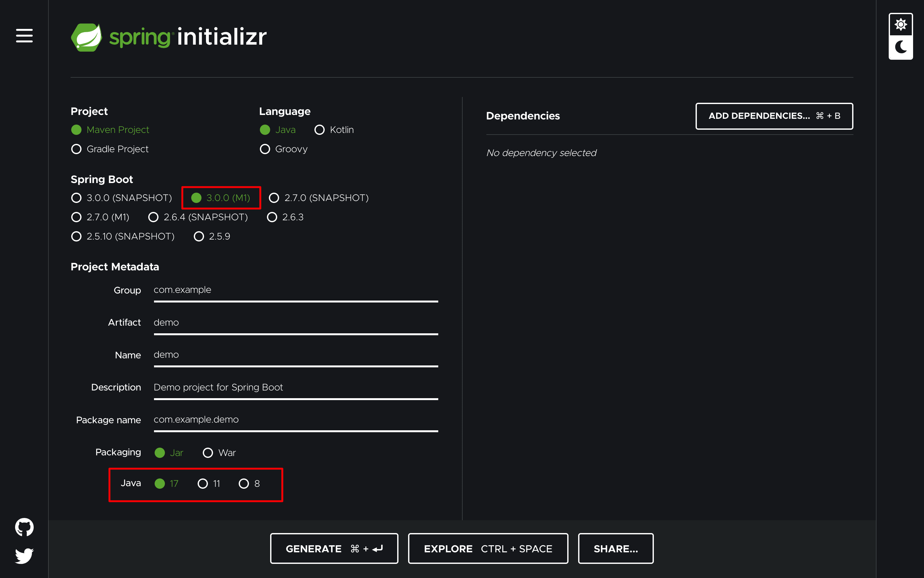The image size is (924, 578).
Task: Select Spring Boot 2.6.4 (SNAPSHOT)
Action: tap(198, 217)
